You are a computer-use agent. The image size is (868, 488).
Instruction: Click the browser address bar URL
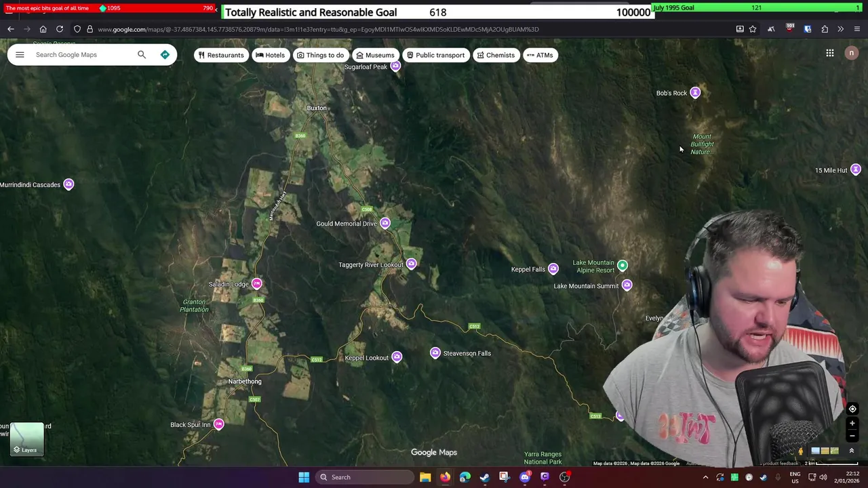tap(318, 29)
